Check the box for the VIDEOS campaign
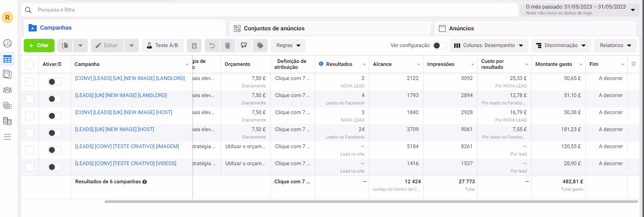Screen dimensions: 644x217 30,167
